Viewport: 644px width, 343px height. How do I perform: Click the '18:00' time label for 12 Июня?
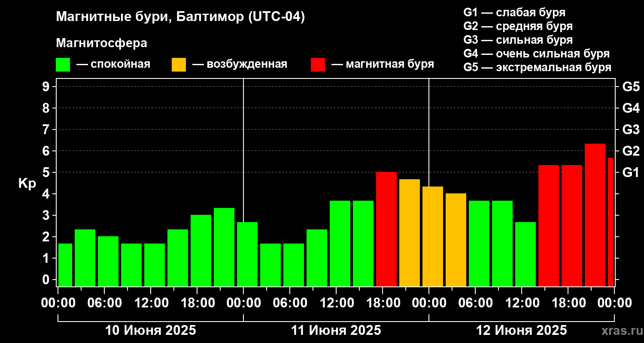(x=568, y=303)
